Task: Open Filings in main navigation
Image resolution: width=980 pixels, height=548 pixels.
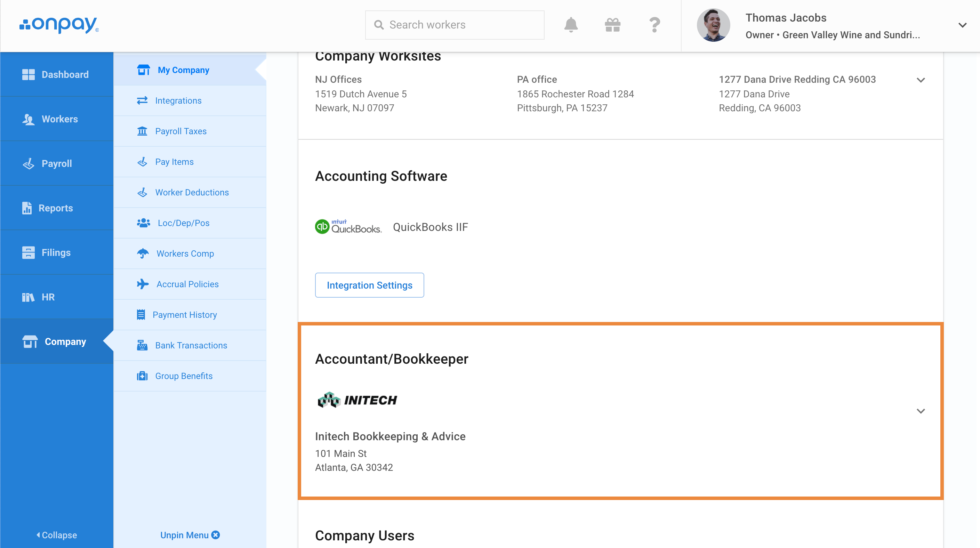Action: 57,252
